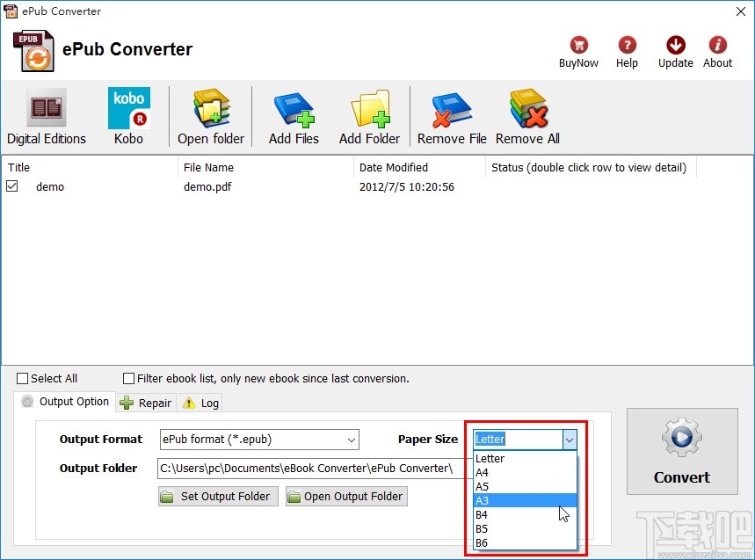Clear the list with Remove All
Screen dimensions: 755x560
527,117
